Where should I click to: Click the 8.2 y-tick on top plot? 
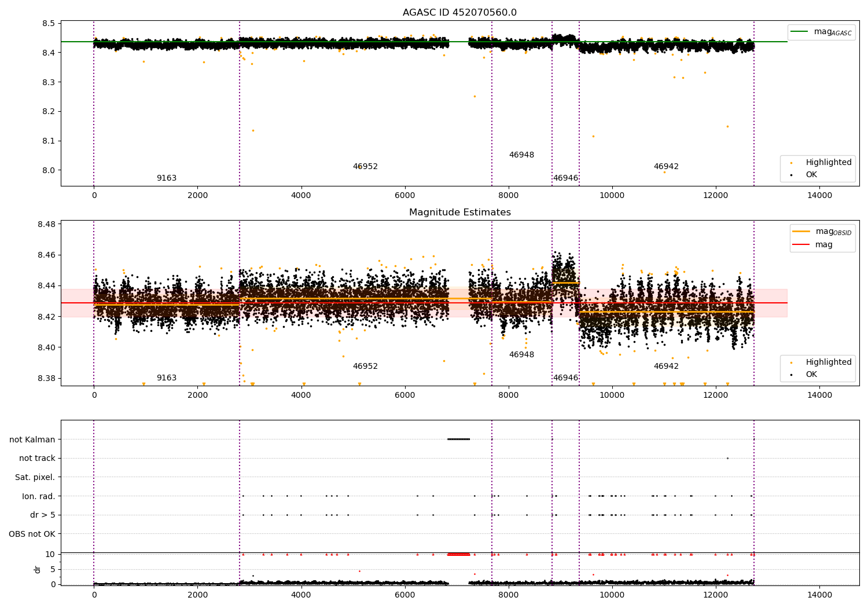click(x=49, y=111)
